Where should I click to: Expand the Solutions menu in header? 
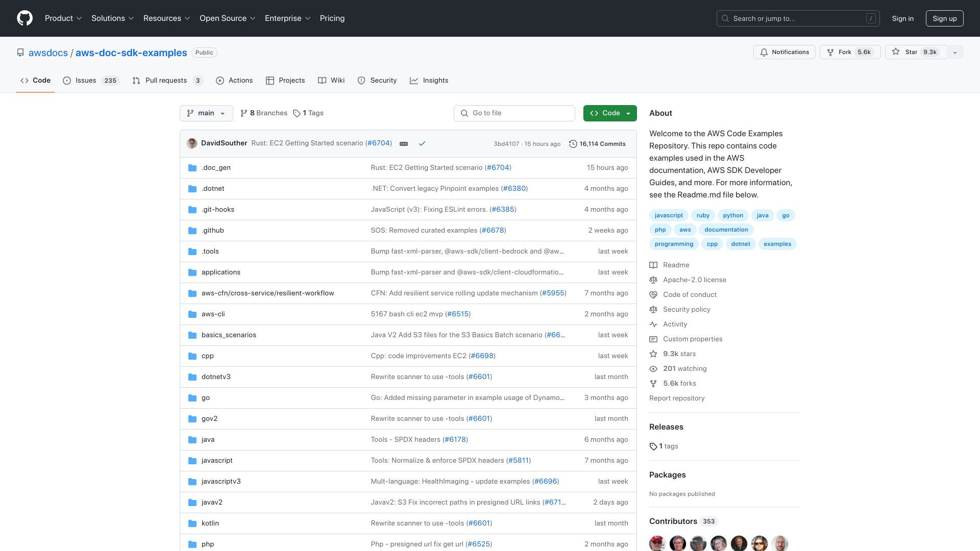113,18
